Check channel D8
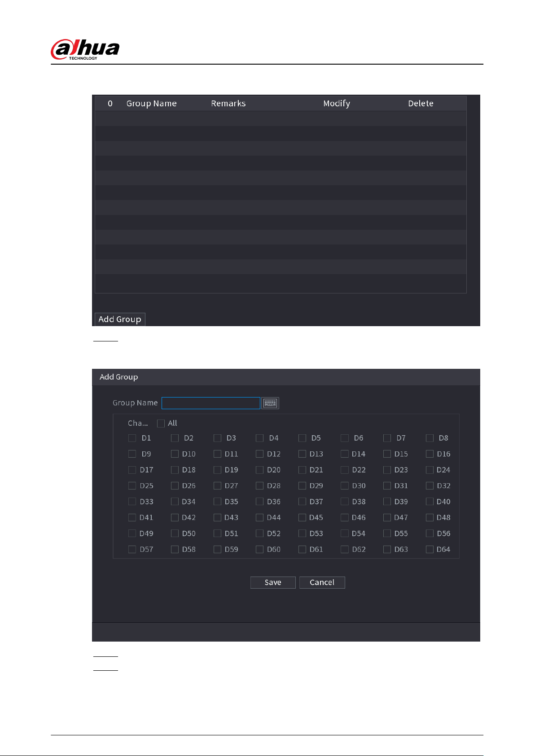The image size is (535, 756). pyautogui.click(x=430, y=438)
